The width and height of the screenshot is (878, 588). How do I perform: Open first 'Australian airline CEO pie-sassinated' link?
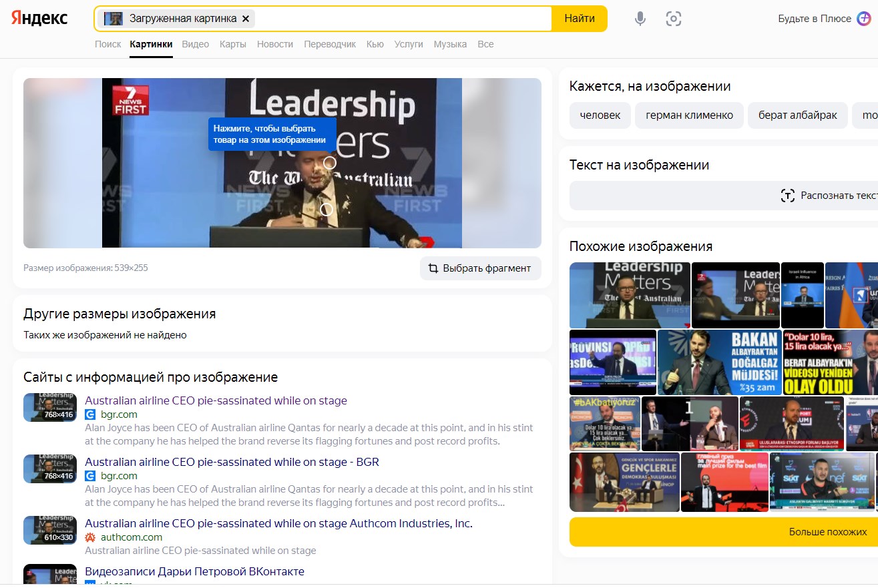[216, 400]
